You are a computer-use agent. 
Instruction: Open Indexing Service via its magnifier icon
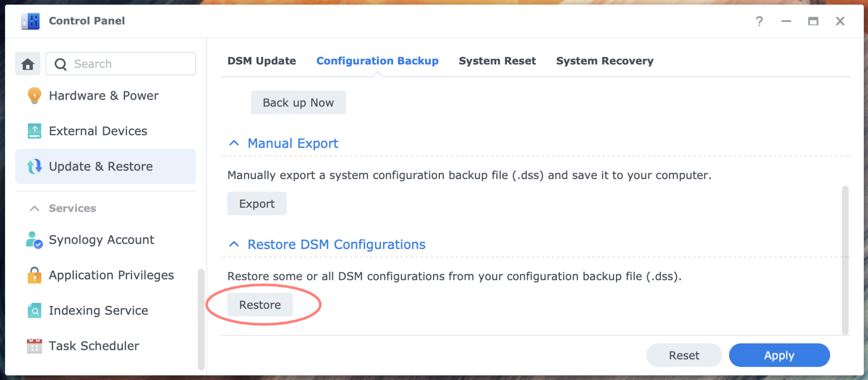pos(34,310)
